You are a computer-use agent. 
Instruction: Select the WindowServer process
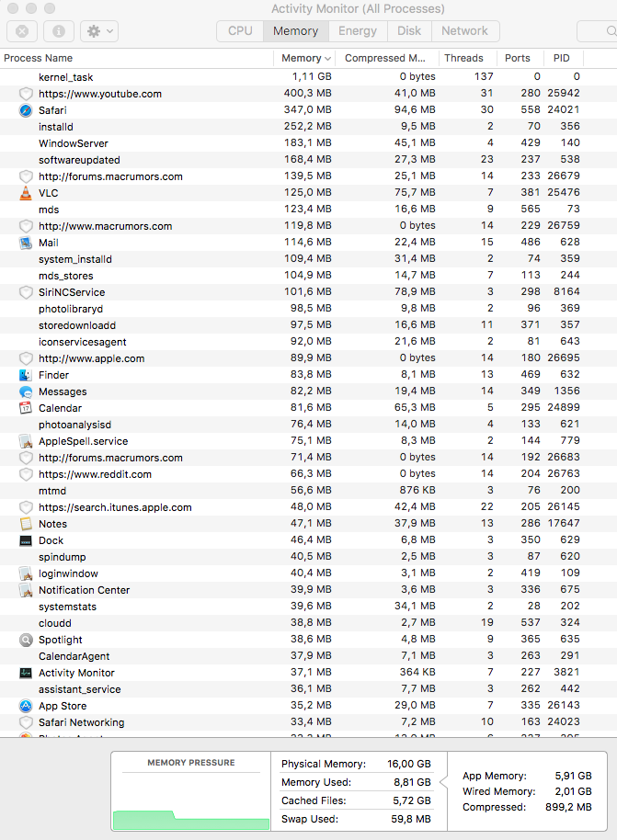(308, 143)
